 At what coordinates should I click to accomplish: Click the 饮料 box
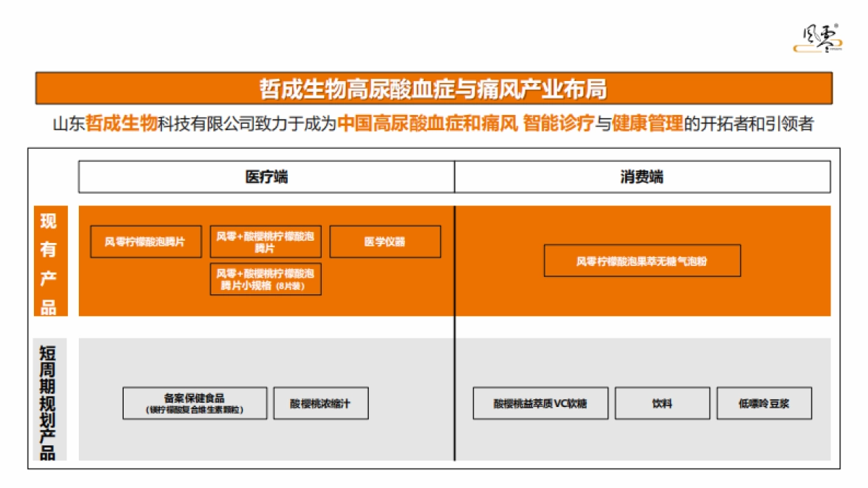tap(663, 403)
